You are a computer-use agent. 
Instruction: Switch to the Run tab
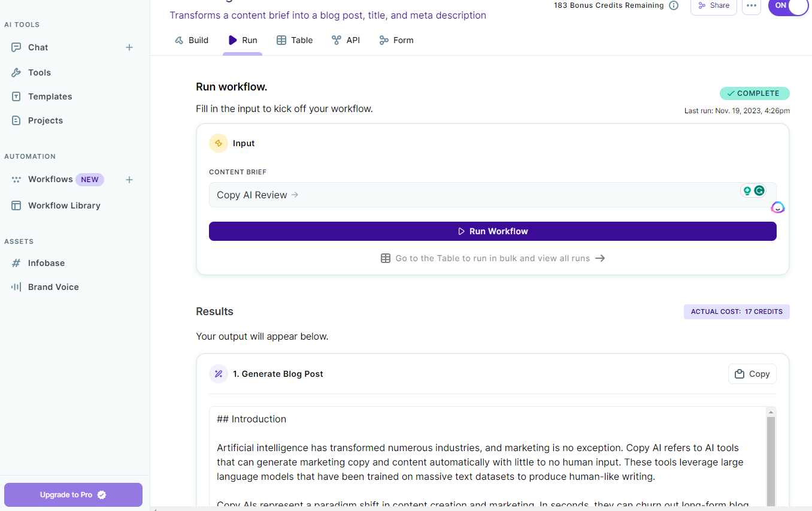pos(243,40)
